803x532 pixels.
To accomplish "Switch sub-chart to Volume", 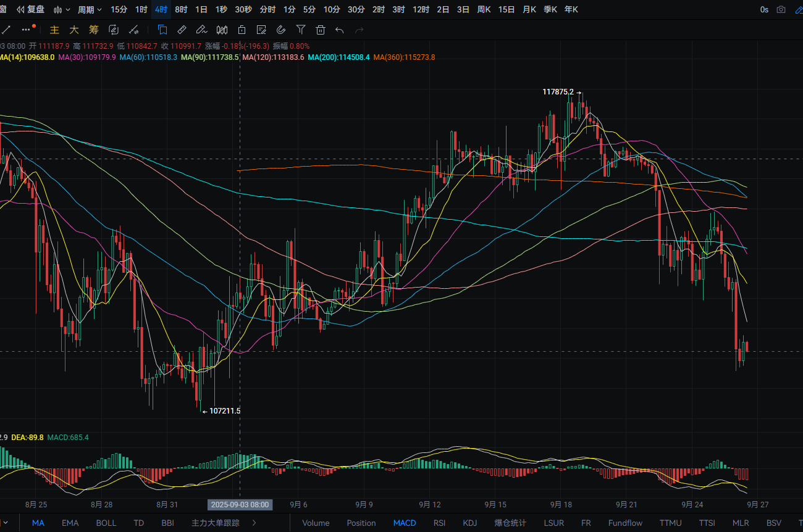I will pos(316,523).
